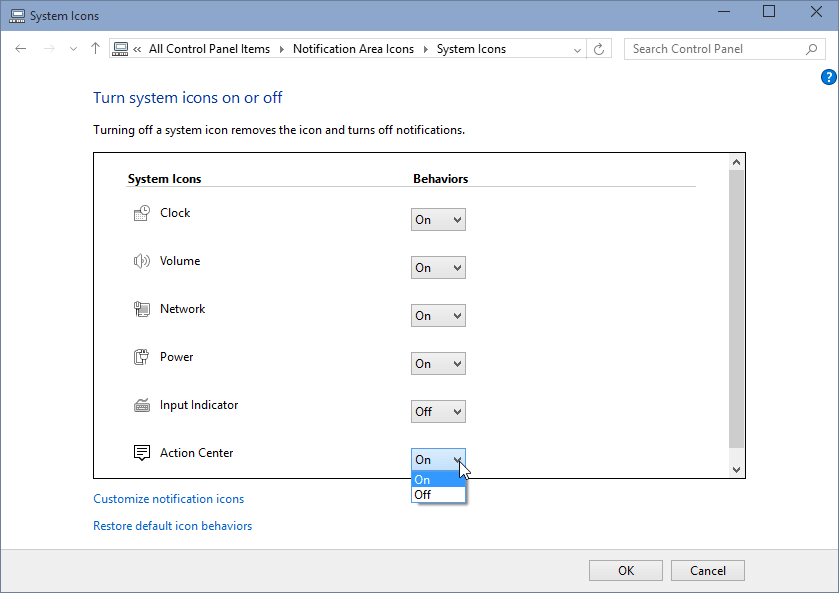Go up one level with the up arrow

point(95,49)
